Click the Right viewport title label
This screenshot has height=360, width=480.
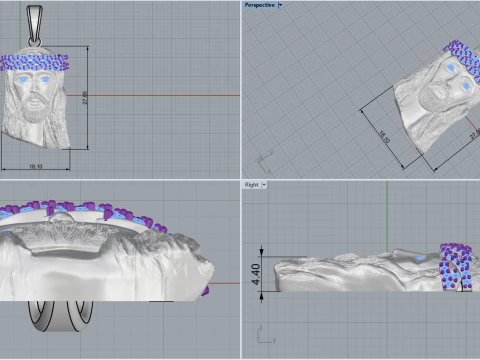(x=251, y=185)
